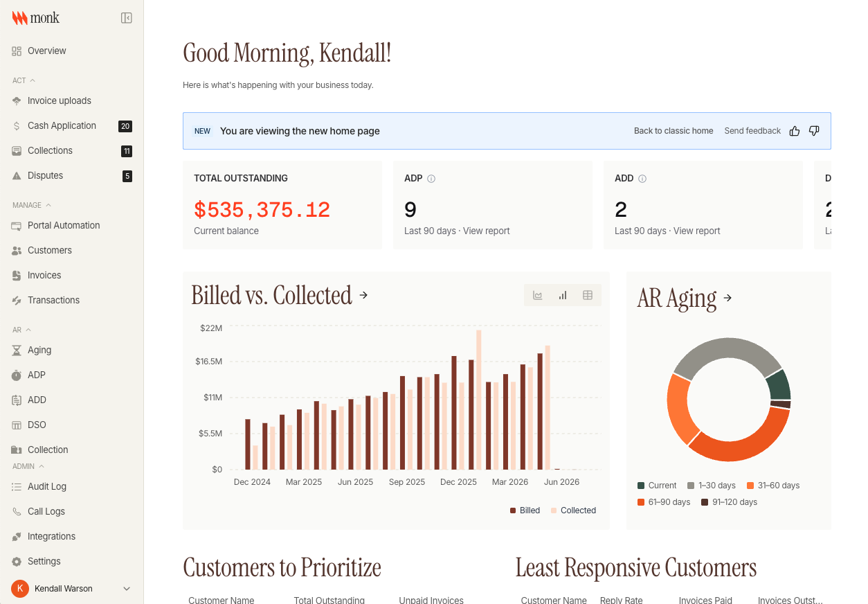Click the Disputes warning triangle icon
Screen dimensions: 868x604
pos(17,176)
